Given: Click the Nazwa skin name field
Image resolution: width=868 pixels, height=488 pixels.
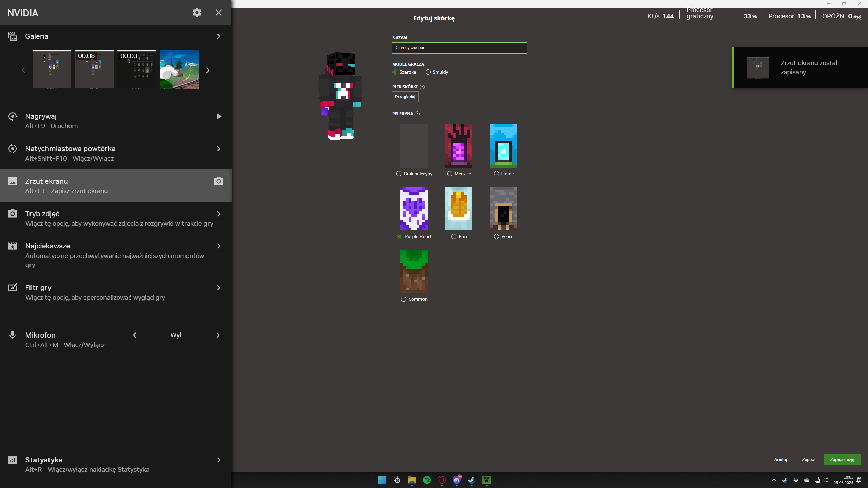Looking at the screenshot, I should (x=459, y=48).
